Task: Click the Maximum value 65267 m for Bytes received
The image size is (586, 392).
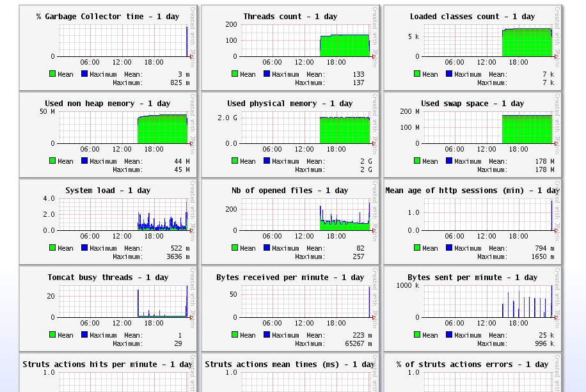Action: 358,344
